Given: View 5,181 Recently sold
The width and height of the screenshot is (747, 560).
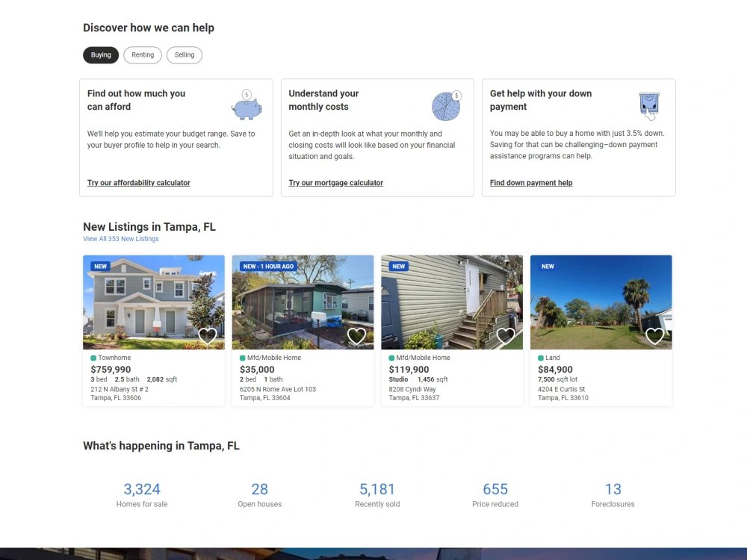Looking at the screenshot, I should coord(377,495).
